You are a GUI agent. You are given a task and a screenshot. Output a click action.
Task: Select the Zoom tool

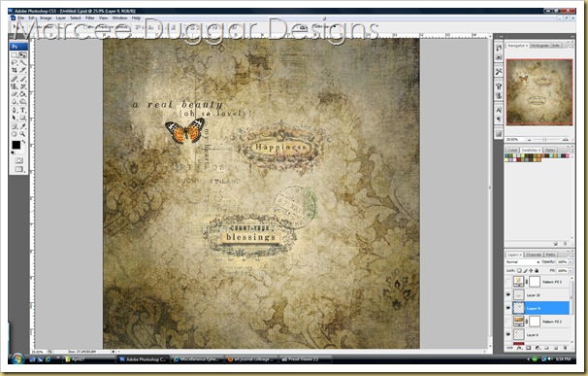[x=23, y=134]
